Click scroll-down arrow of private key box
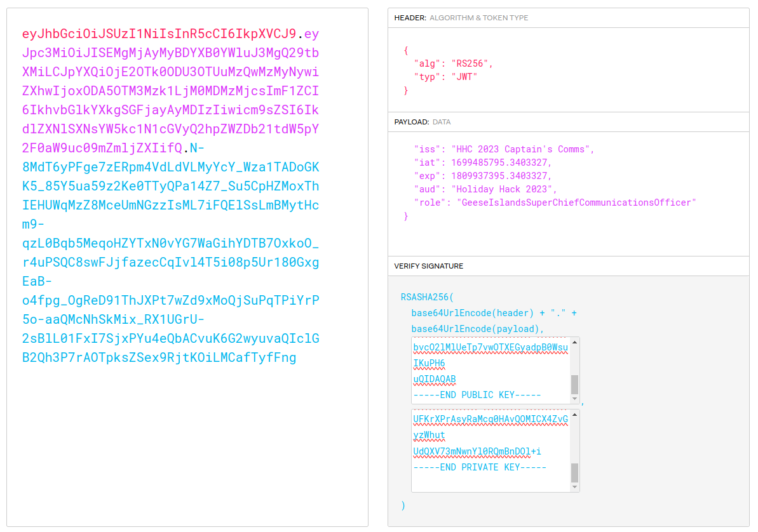758x532 pixels. coord(575,487)
